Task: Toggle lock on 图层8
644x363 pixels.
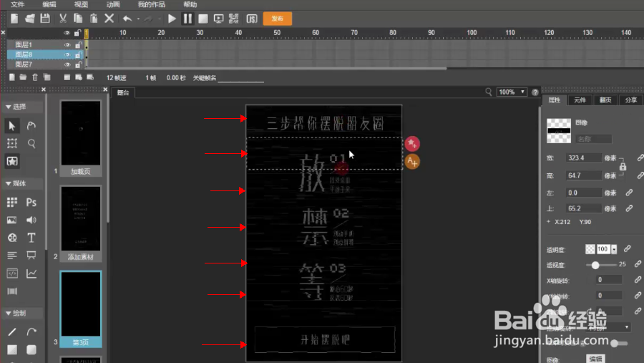Action: 78,54
